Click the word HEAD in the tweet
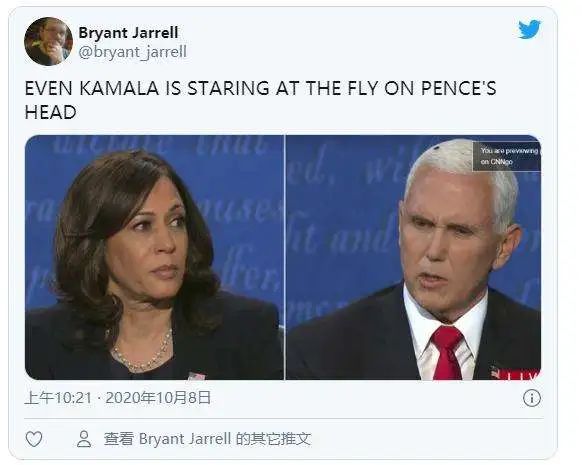Viewport: 582px width, 465px height. 50,112
